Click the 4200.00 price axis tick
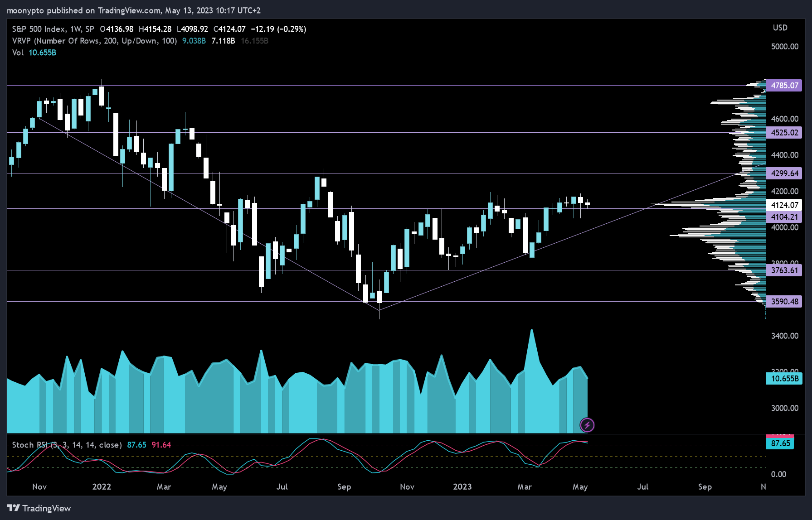The image size is (812, 520). tap(784, 191)
